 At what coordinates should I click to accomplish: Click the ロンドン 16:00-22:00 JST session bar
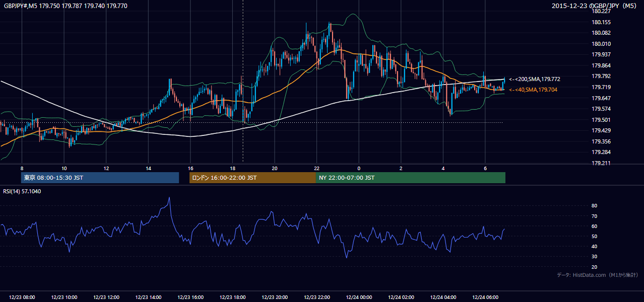coord(252,178)
